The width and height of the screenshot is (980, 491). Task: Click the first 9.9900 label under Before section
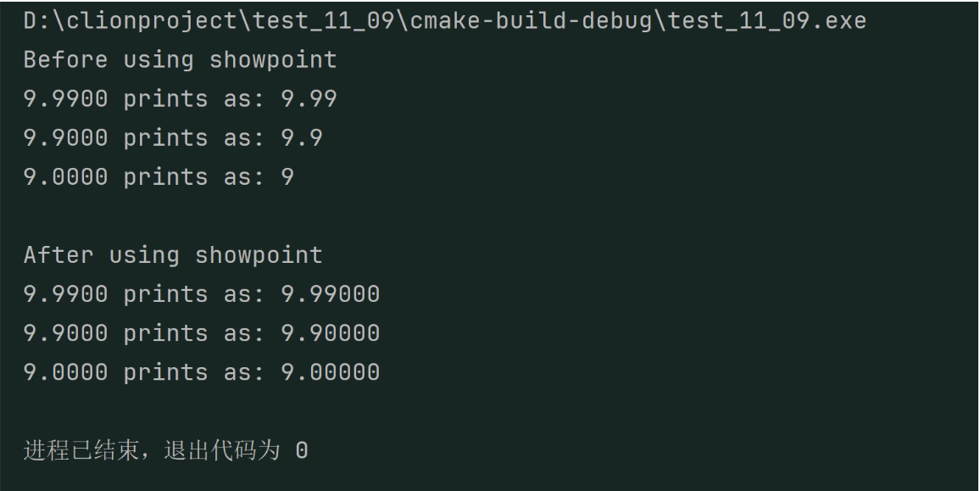click(x=65, y=99)
